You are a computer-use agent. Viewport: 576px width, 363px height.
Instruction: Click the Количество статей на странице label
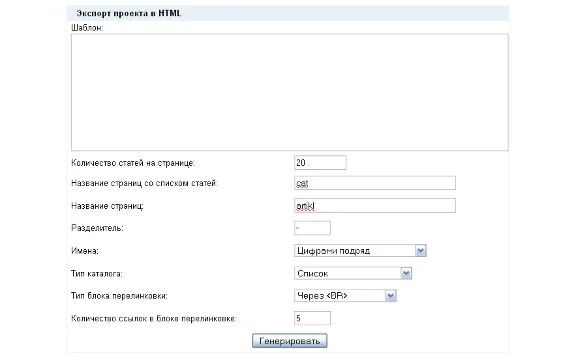(x=133, y=163)
